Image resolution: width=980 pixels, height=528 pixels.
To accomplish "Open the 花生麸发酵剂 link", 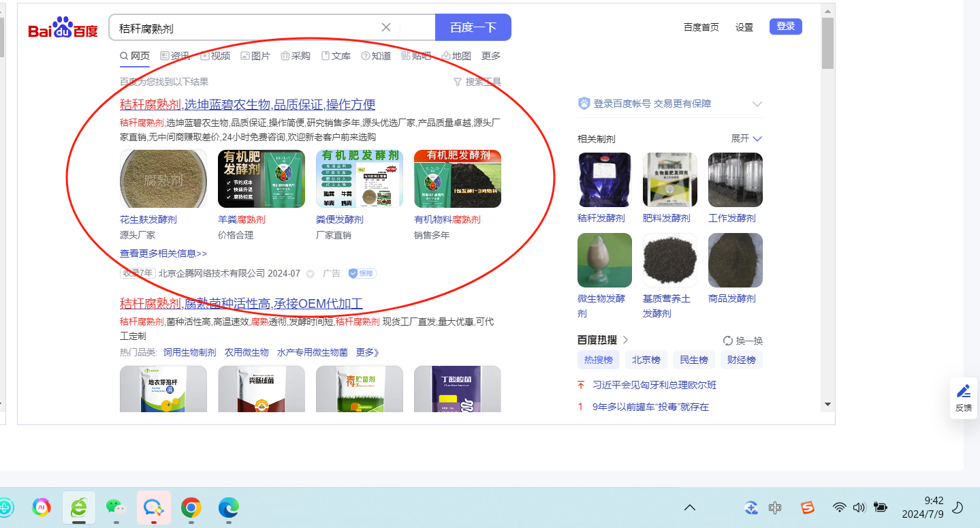I will point(148,219).
